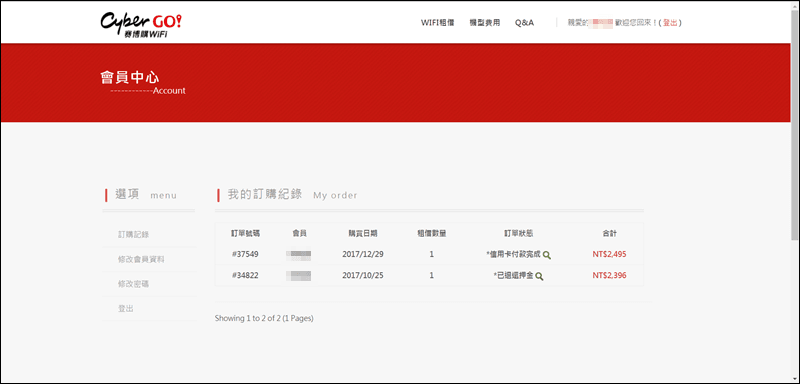The width and height of the screenshot is (800, 384).
Task: Click the *信用卡付款完成 order status
Action: [x=513, y=254]
